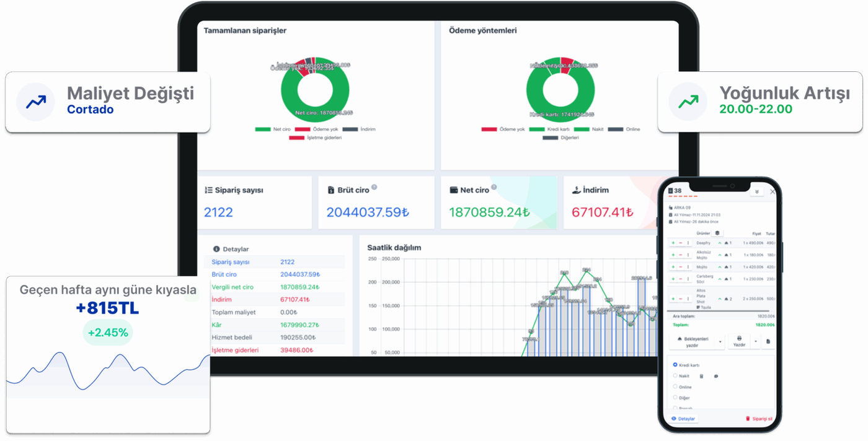Viewport: 868px width, 441px height.
Task: Click the help icon beside Net ciro card
Action: pyautogui.click(x=494, y=188)
